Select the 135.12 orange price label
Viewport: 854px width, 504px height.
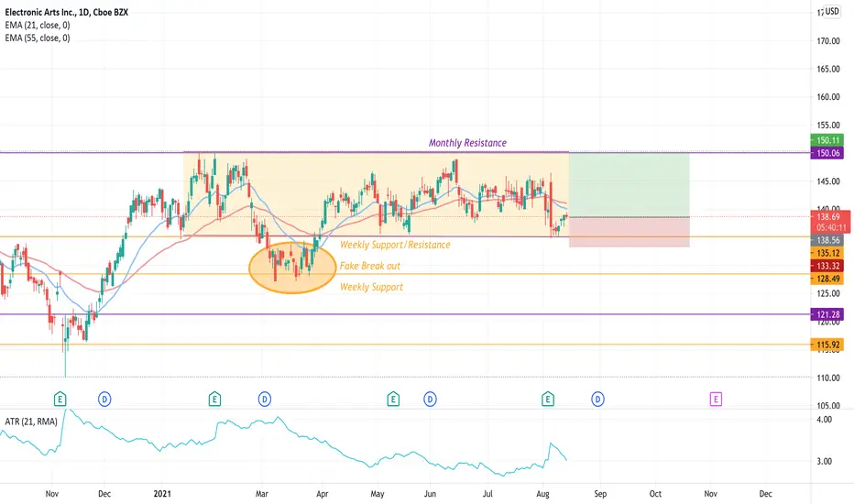tap(827, 253)
